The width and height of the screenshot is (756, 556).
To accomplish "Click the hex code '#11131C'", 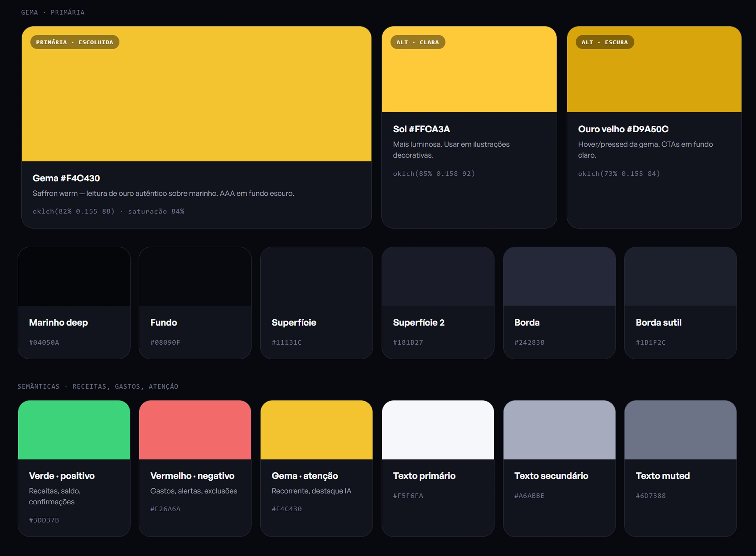I will (286, 343).
